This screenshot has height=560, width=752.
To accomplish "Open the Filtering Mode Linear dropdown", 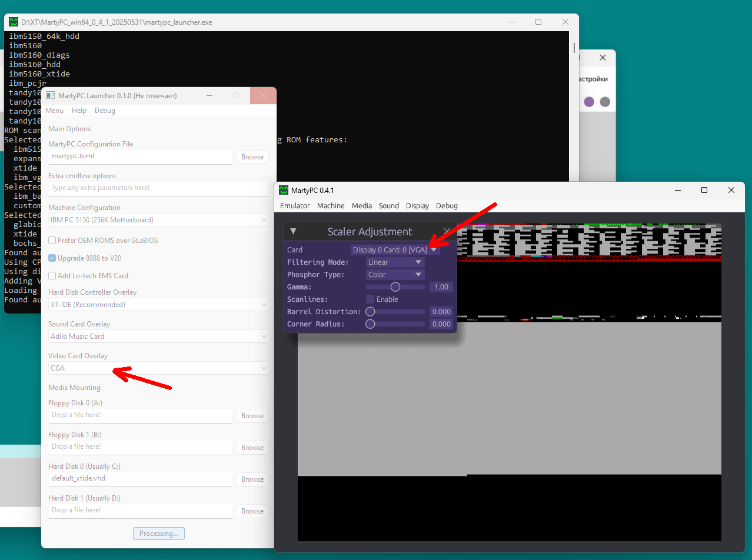I will point(395,262).
